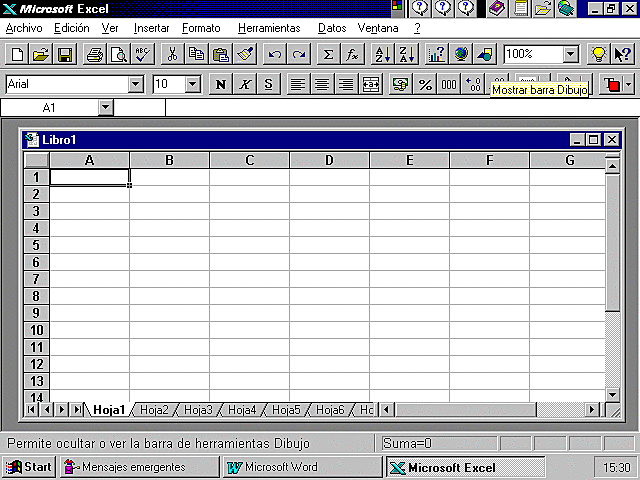Open the Archivo menu
This screenshot has width=640, height=480.
tap(24, 28)
